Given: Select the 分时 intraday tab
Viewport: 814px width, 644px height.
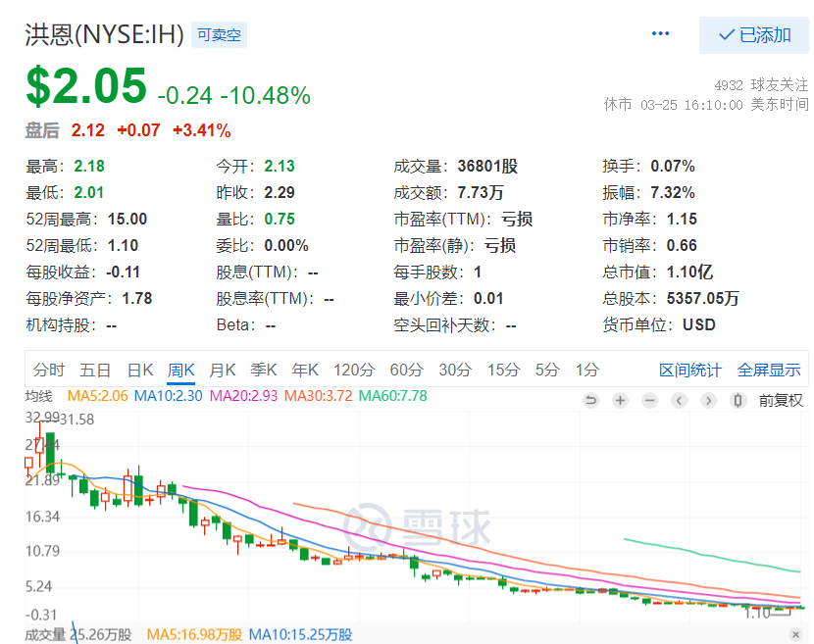Looking at the screenshot, I should point(49,370).
